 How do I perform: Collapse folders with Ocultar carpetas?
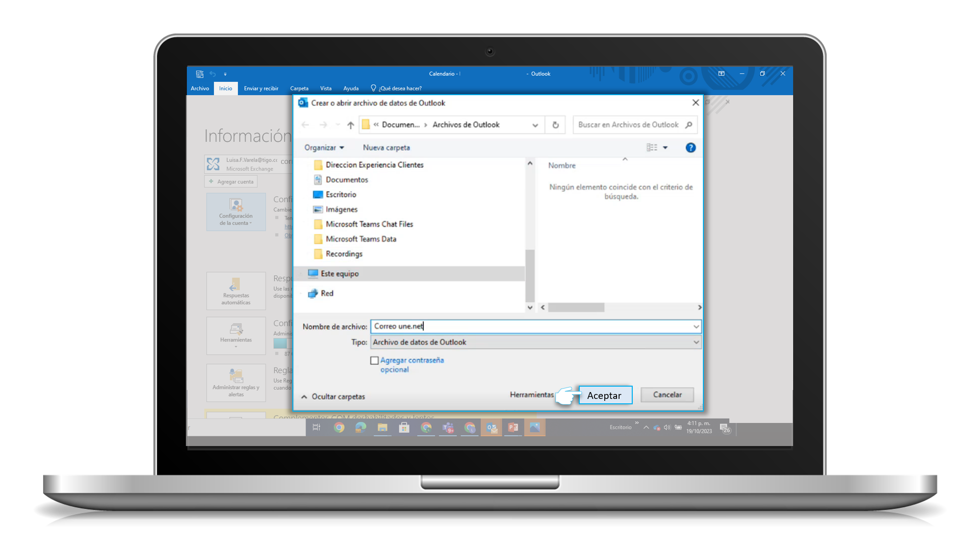(x=333, y=396)
